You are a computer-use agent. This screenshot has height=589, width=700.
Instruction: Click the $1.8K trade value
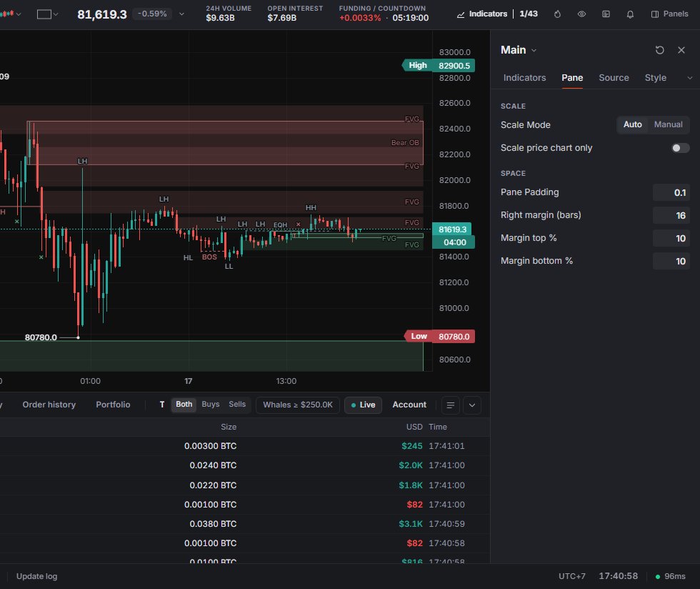(x=411, y=485)
